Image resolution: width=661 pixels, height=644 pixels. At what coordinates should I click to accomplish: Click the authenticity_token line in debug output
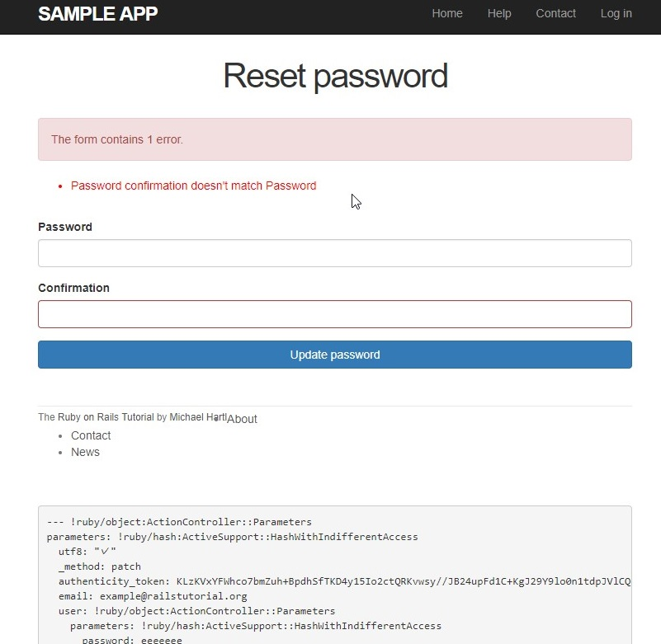point(338,581)
